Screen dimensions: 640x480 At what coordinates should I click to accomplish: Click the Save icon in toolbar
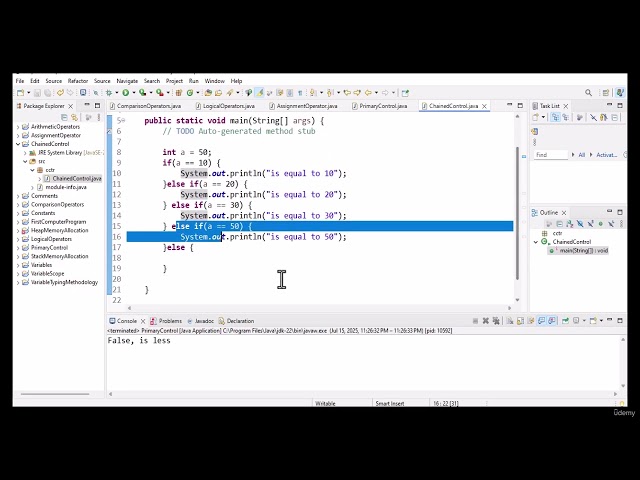click(37, 93)
